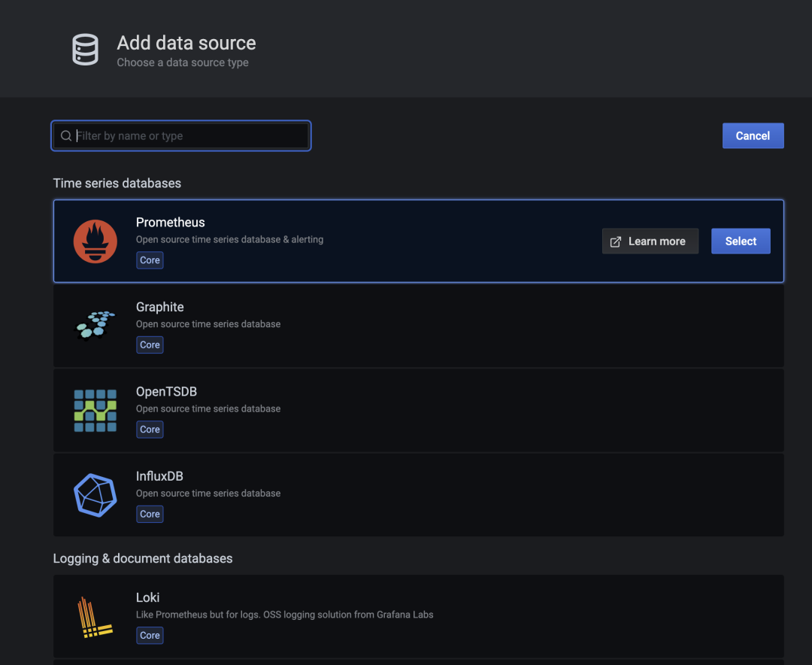812x665 pixels.
Task: Choose the Graphite title text
Action: (159, 307)
